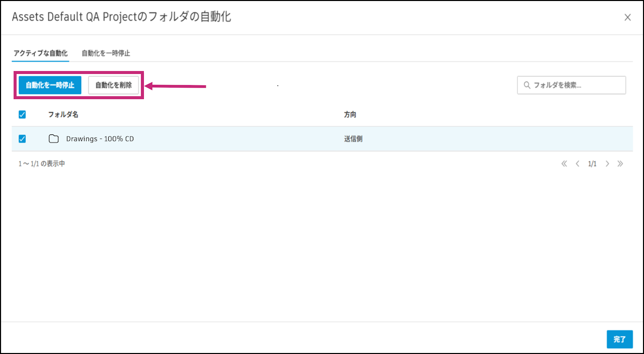This screenshot has height=354, width=644.
Task: Go to previous page arrow
Action: pos(578,164)
